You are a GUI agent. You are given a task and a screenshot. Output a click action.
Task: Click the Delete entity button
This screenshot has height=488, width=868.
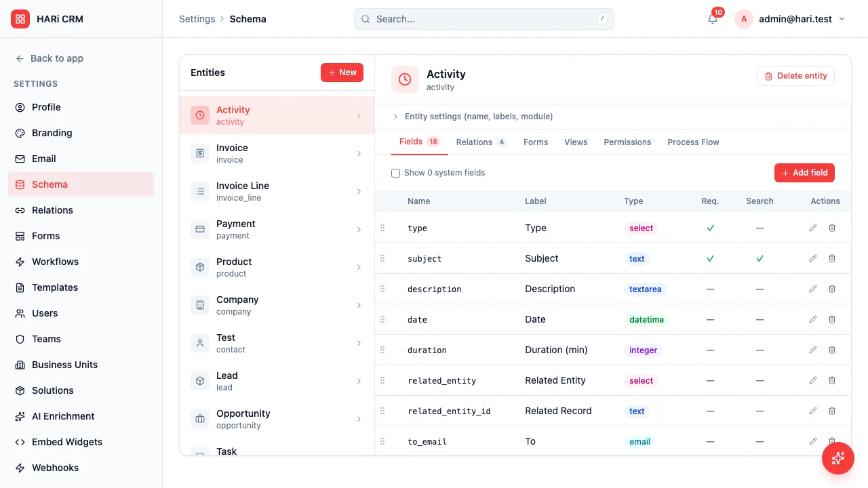795,75
